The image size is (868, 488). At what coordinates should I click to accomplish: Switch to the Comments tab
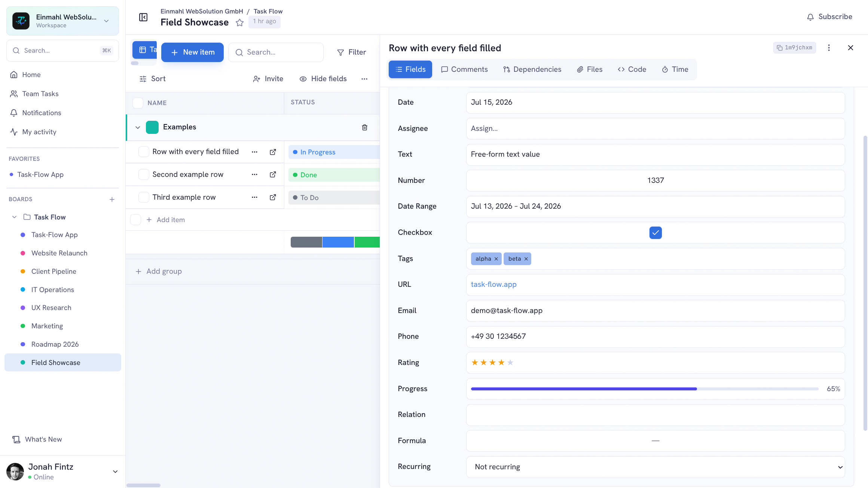pos(464,70)
